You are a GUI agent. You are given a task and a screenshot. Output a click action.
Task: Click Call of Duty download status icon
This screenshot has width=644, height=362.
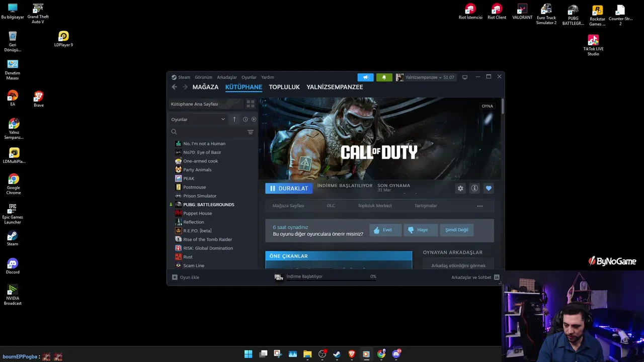tap(279, 277)
